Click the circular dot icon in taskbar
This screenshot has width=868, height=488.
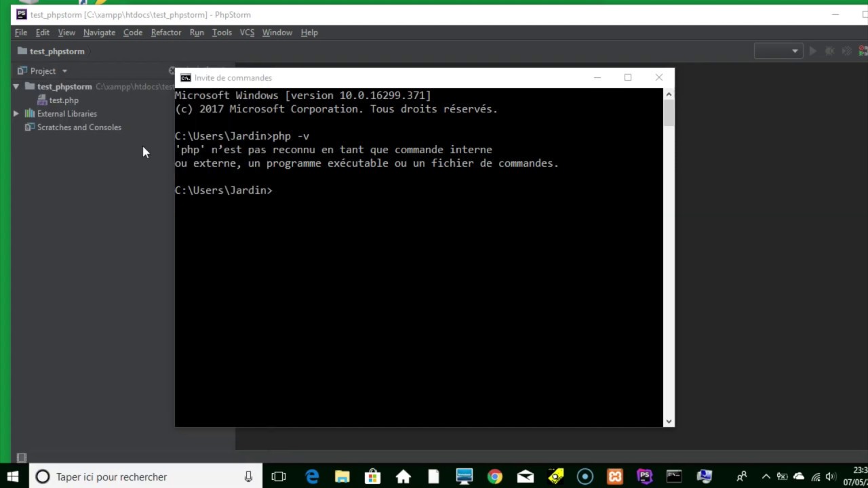click(x=585, y=476)
